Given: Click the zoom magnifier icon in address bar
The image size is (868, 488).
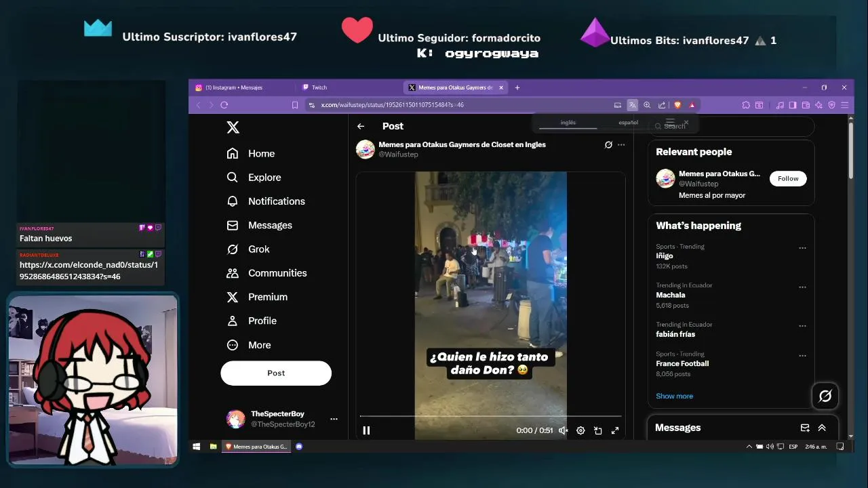Looking at the screenshot, I should 647,105.
